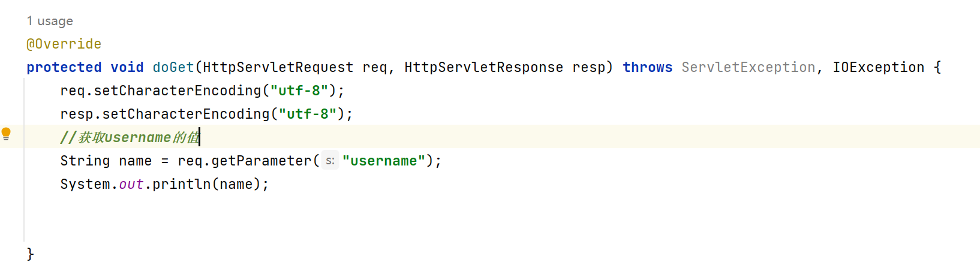Viewport: 980px width, 280px height.
Task: Click the italic out field in System.out
Action: pyautogui.click(x=131, y=184)
